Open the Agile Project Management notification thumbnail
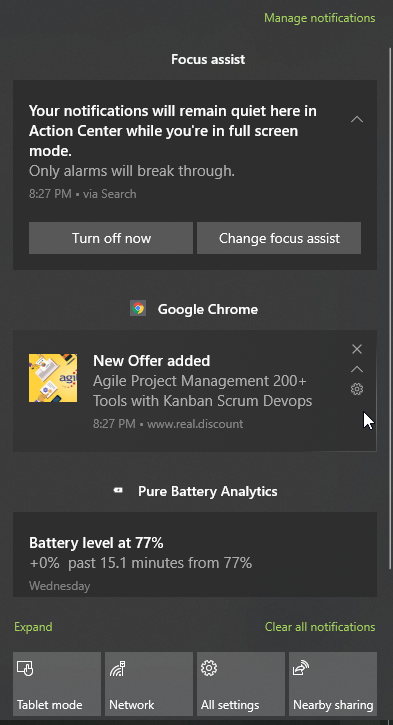The width and height of the screenshot is (393, 725). point(53,378)
